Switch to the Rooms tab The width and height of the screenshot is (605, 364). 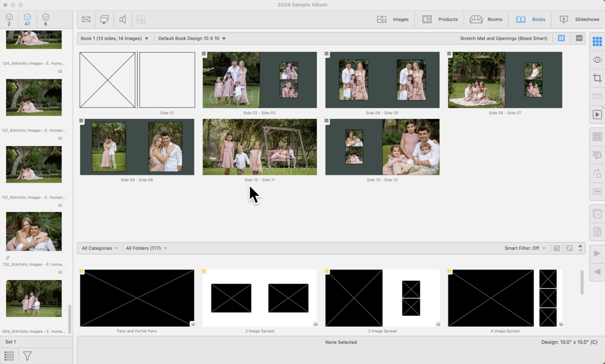pyautogui.click(x=486, y=19)
